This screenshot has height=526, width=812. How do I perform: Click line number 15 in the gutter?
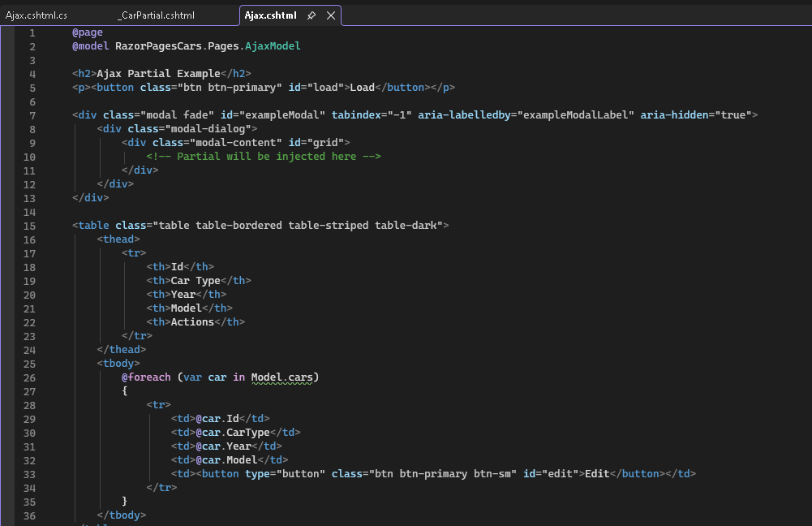pos(32,225)
